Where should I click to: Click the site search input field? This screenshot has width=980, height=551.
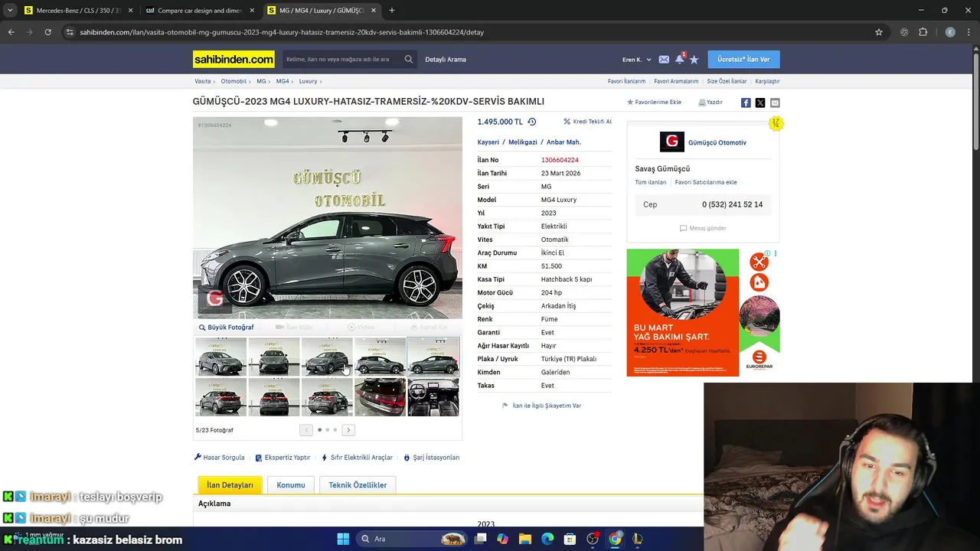point(341,59)
